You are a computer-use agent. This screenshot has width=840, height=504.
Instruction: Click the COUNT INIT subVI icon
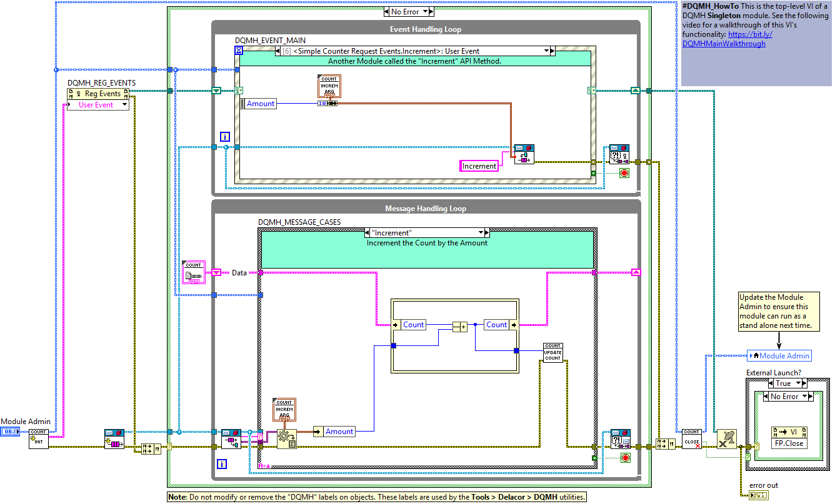click(38, 438)
